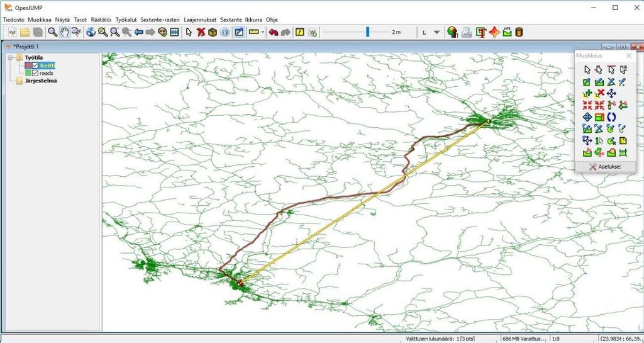
Task: Select the rotate selected items tool
Action: pos(611,117)
